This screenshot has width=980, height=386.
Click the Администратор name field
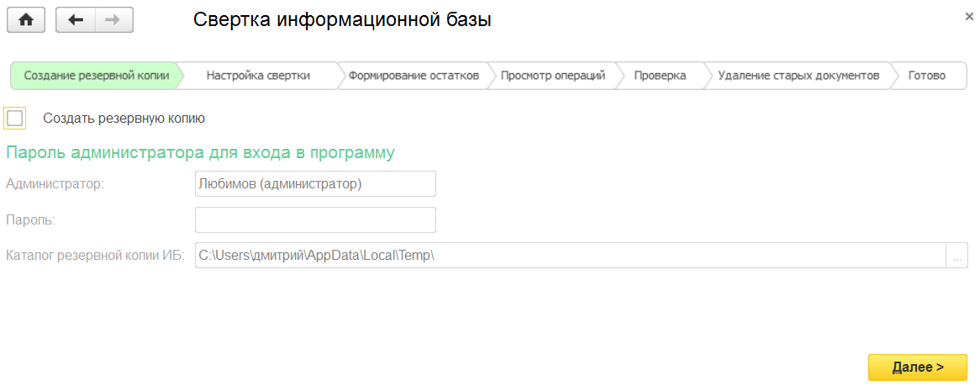315,183
